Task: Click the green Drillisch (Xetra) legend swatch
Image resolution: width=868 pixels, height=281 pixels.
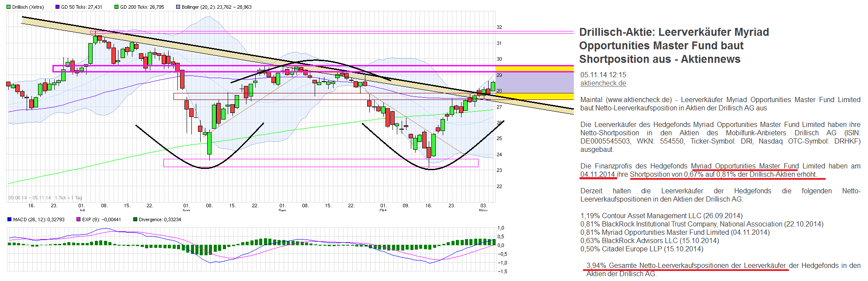Action: 8,7
